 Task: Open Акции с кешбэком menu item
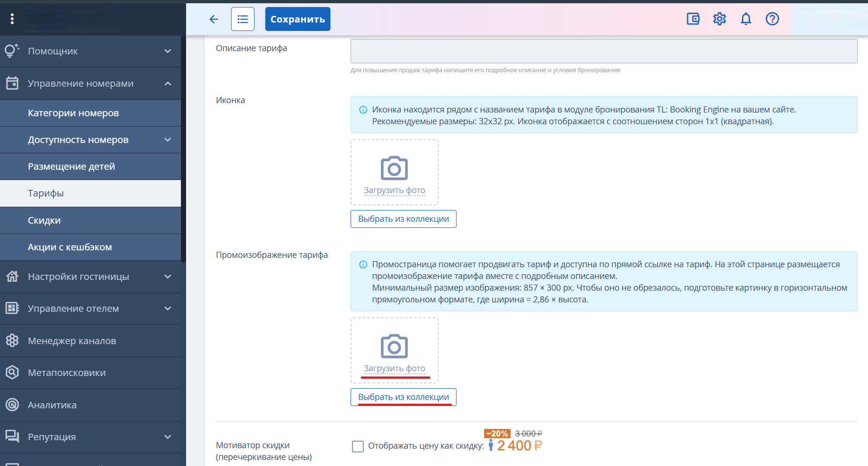[x=70, y=247]
